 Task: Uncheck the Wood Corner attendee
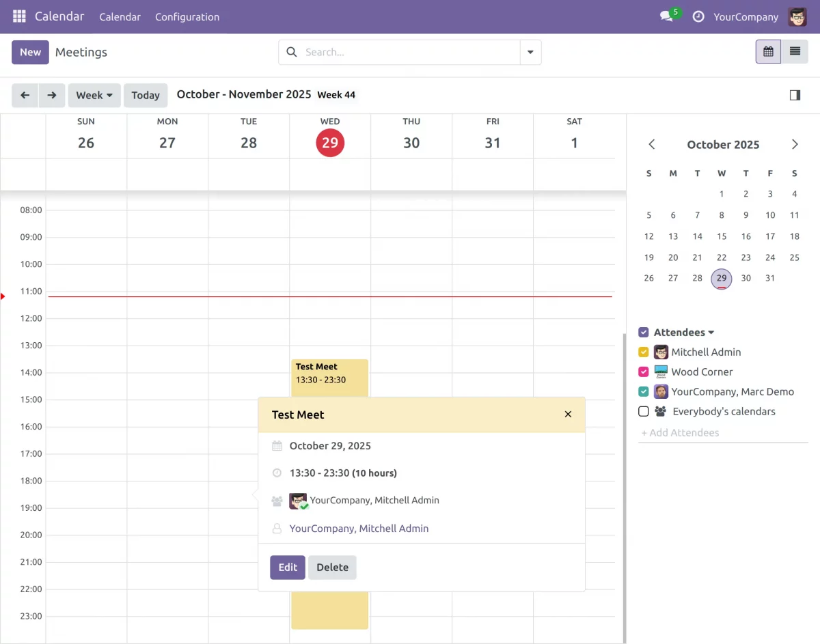tap(643, 372)
